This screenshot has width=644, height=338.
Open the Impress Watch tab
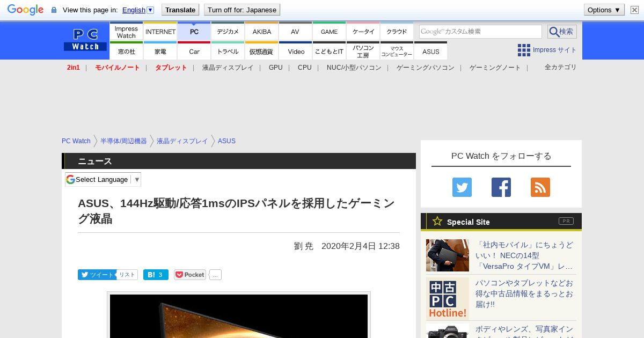tap(126, 31)
